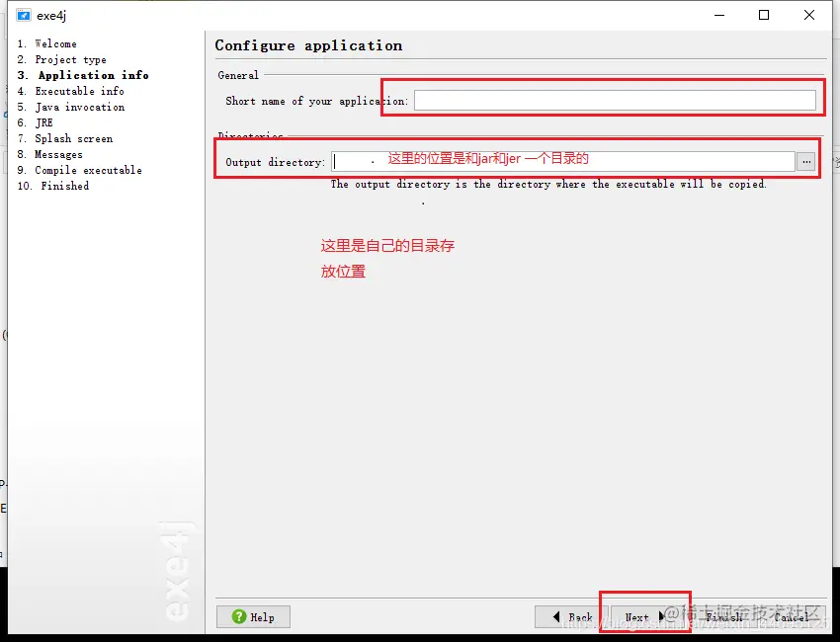840x642 pixels.
Task: Open Help for this wizard
Action: point(253,617)
